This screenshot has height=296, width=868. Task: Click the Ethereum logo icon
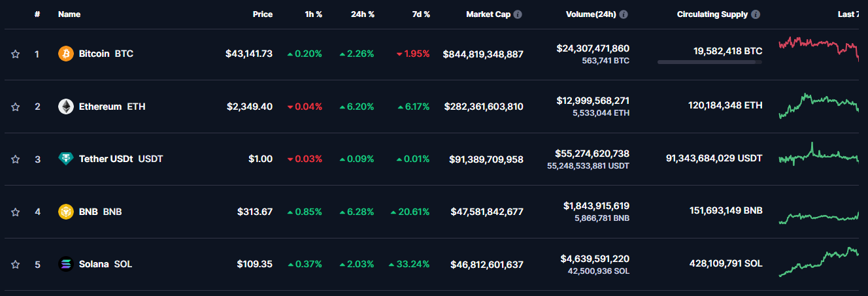click(66, 106)
